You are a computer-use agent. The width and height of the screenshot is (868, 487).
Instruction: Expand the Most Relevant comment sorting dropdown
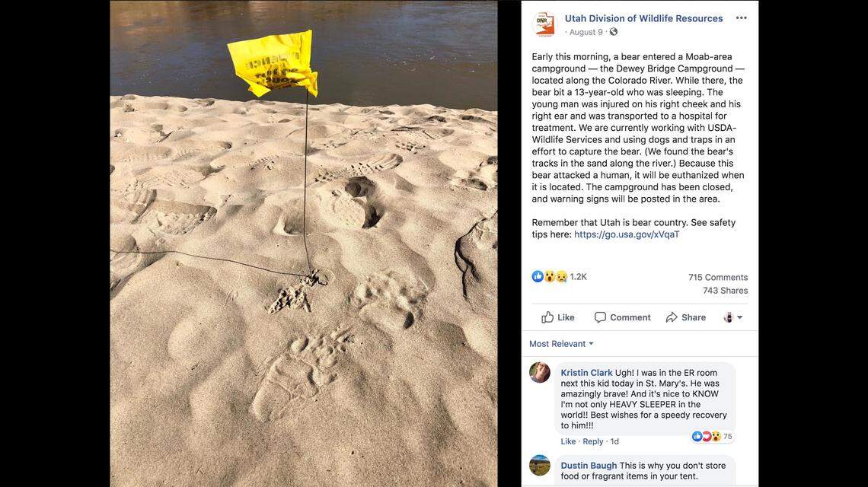[561, 344]
